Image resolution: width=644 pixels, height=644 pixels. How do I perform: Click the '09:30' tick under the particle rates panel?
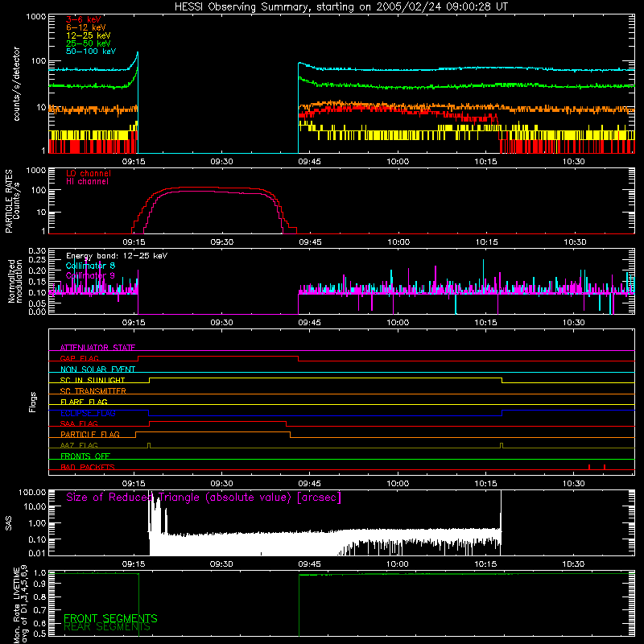(x=222, y=242)
